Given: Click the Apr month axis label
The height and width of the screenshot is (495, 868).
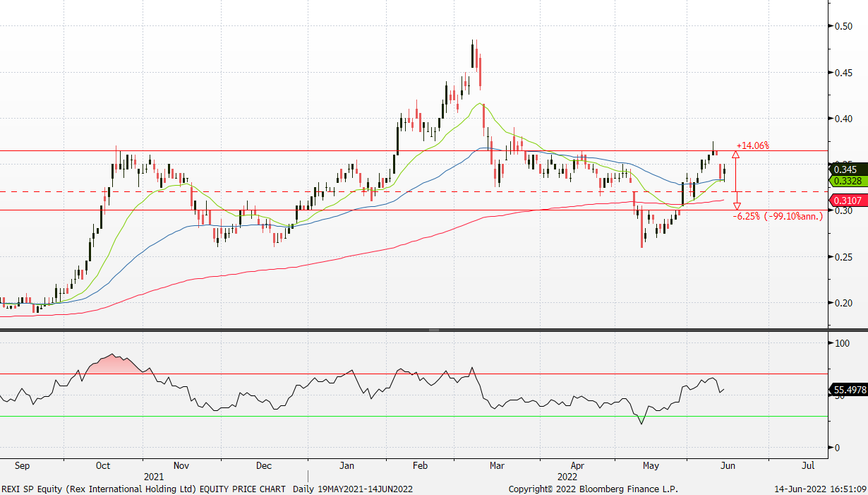Looking at the screenshot, I should 578,466.
